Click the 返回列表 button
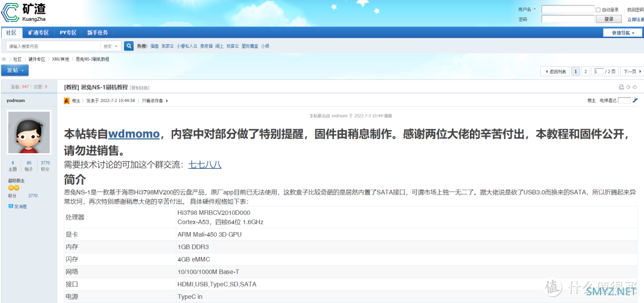644x303 pixels. click(555, 72)
